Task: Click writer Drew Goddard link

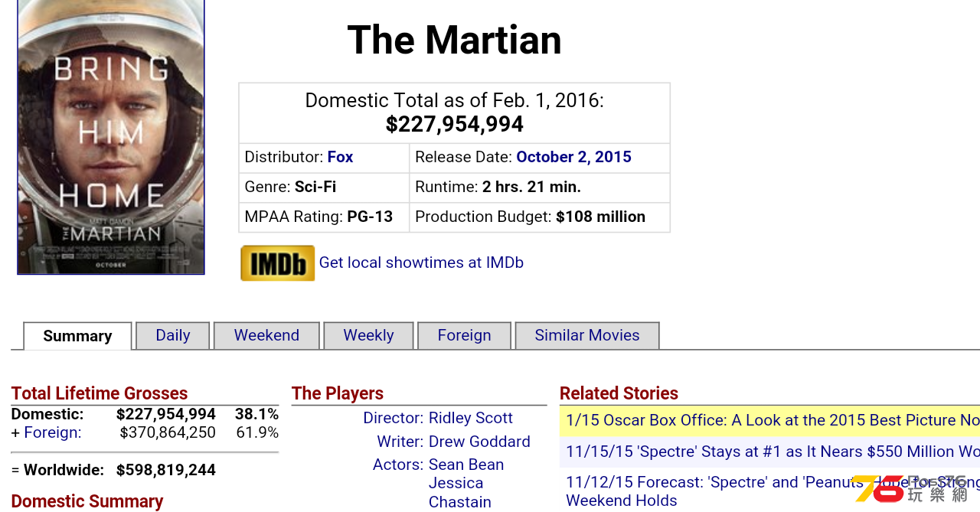Action: coord(479,442)
